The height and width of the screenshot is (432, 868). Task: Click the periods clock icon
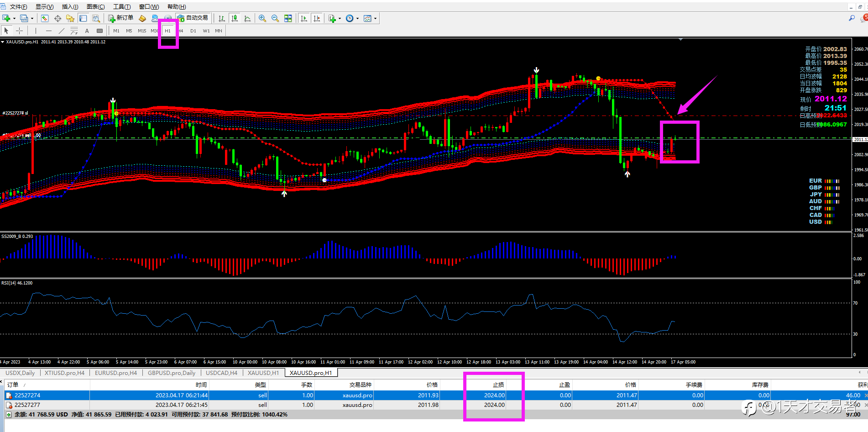tap(350, 18)
